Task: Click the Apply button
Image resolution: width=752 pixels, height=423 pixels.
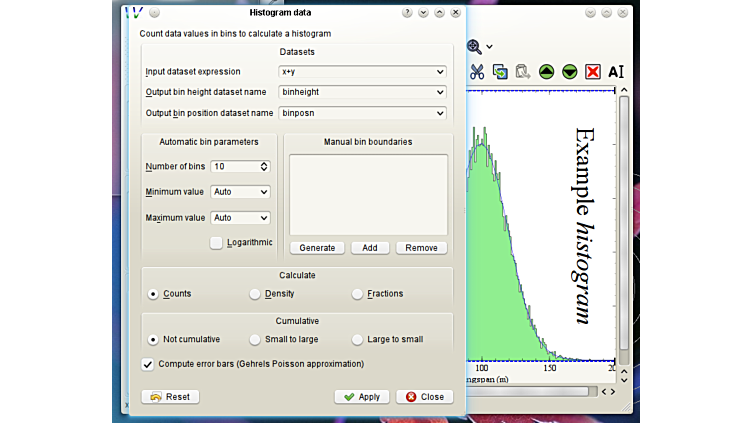Action: pos(361,397)
